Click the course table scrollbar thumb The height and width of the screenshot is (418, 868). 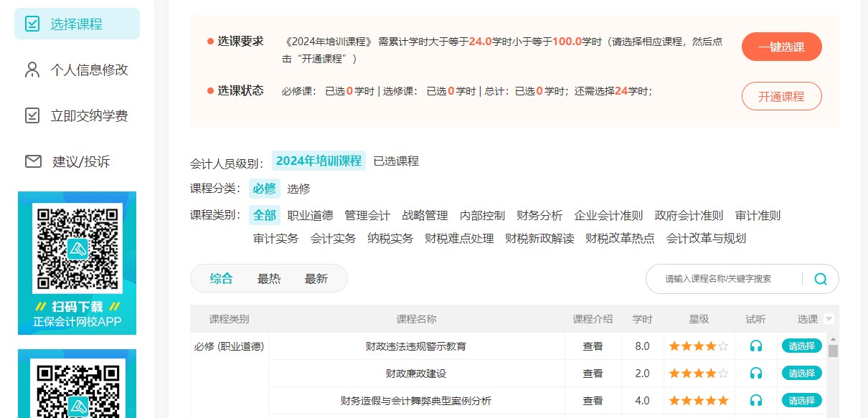pos(833,351)
